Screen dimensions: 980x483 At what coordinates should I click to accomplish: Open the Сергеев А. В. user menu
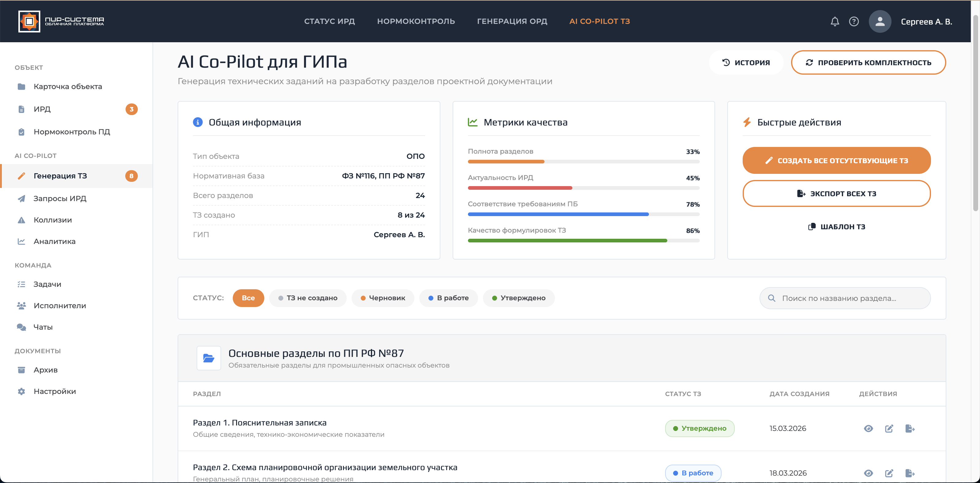click(926, 22)
